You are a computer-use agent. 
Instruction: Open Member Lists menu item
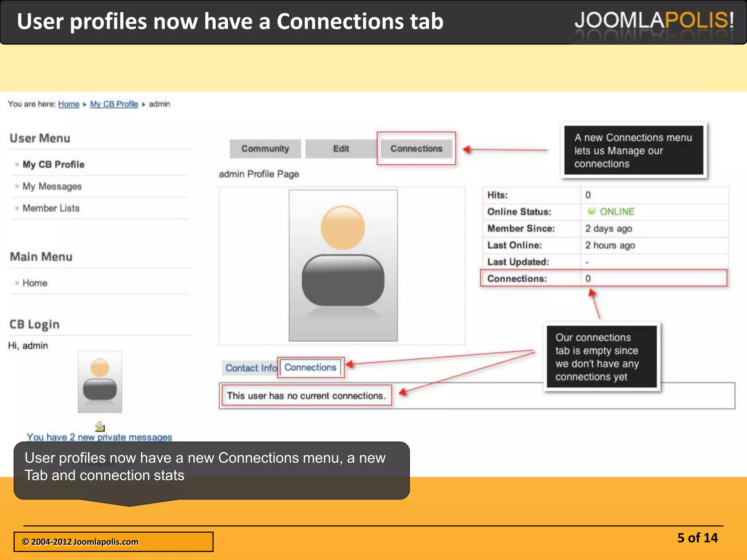point(51,208)
